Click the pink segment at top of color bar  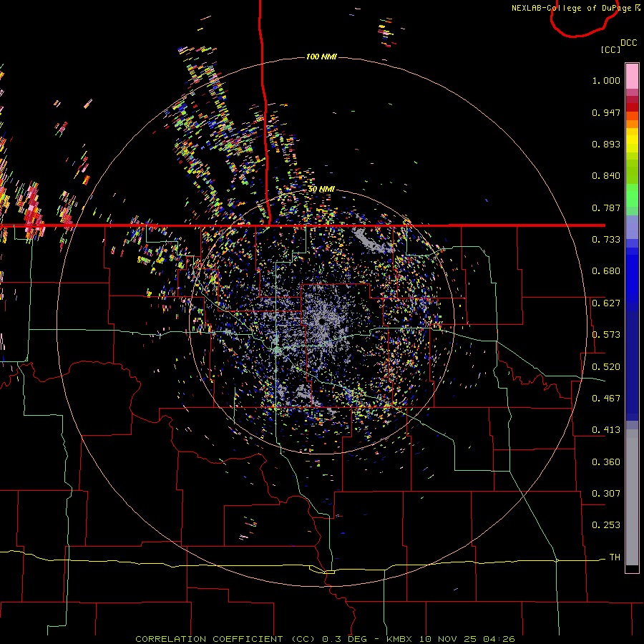click(x=632, y=77)
